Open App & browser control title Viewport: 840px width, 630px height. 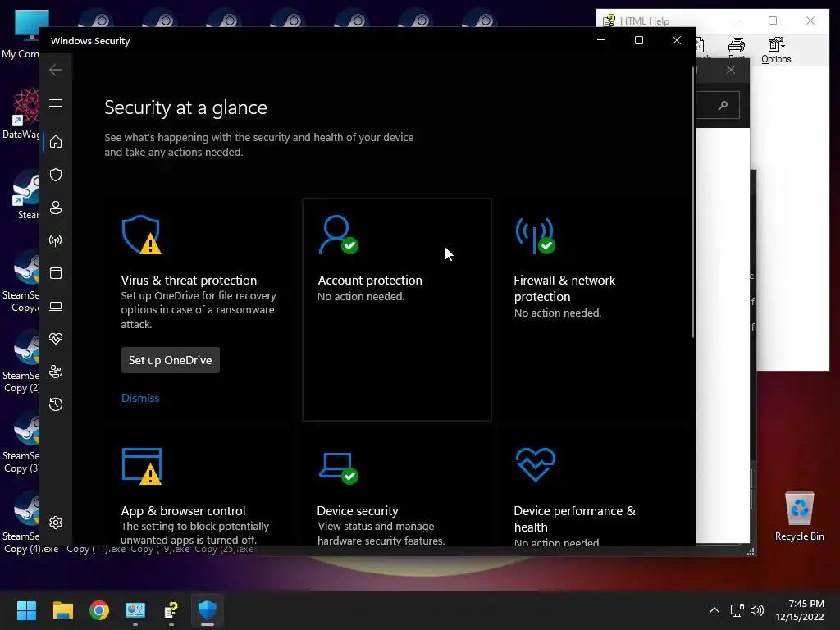183,510
